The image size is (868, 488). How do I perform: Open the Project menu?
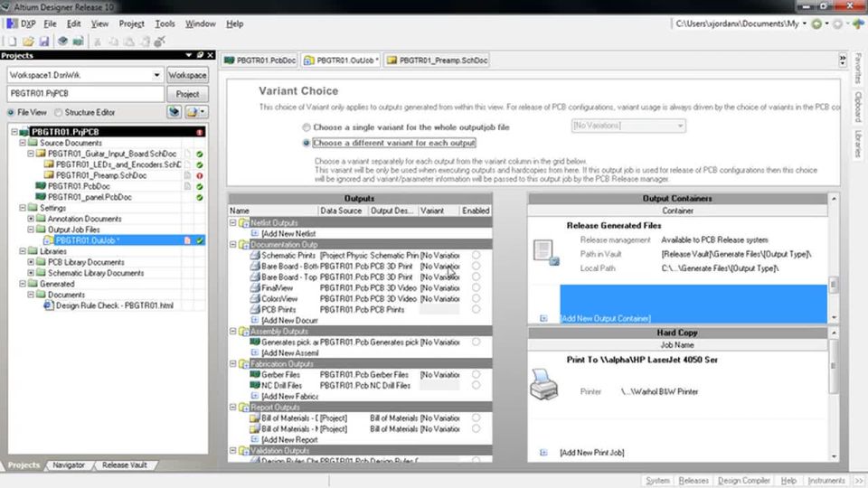point(131,23)
